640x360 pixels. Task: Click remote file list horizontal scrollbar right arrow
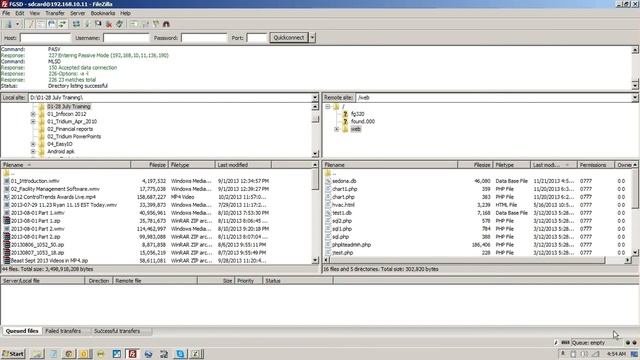tap(628, 260)
